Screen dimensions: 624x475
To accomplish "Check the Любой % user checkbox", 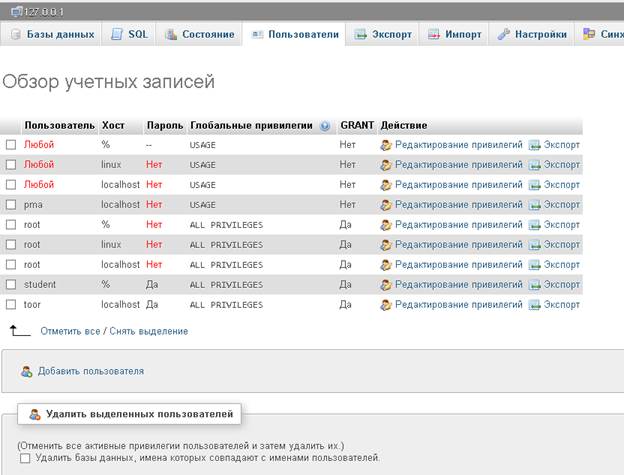I will [11, 145].
